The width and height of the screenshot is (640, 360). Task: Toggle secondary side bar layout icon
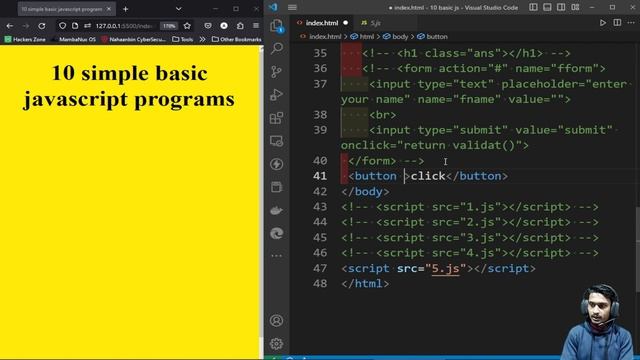(x=561, y=7)
